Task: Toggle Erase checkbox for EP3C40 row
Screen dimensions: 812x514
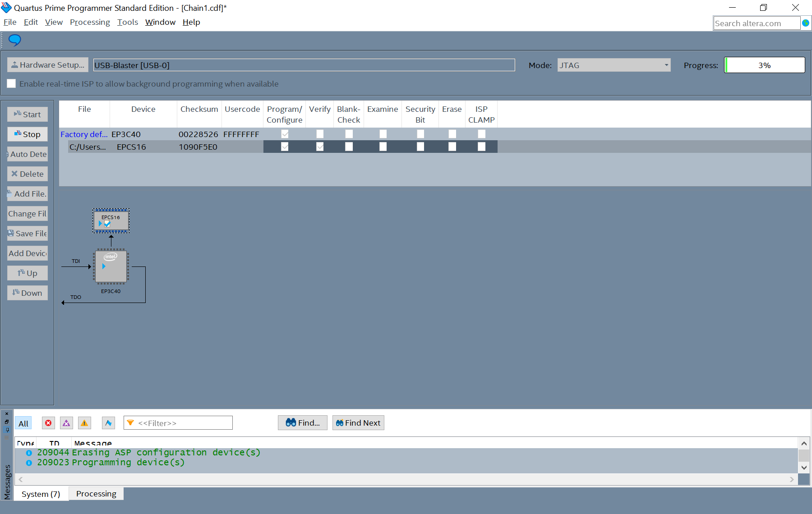Action: click(452, 134)
